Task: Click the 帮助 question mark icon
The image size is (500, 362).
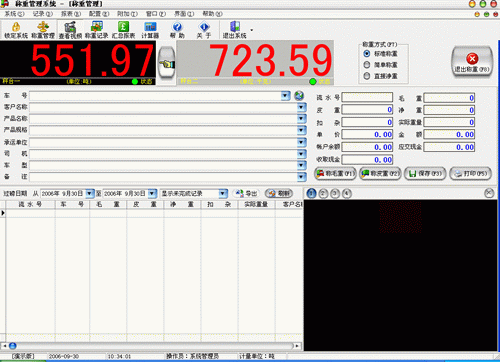Action: [x=177, y=27]
